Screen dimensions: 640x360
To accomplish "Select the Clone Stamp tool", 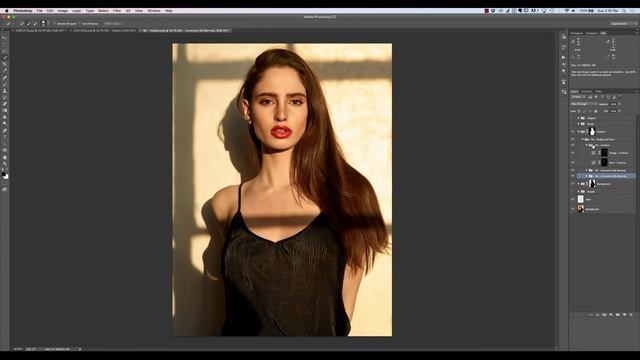I will tap(5, 90).
